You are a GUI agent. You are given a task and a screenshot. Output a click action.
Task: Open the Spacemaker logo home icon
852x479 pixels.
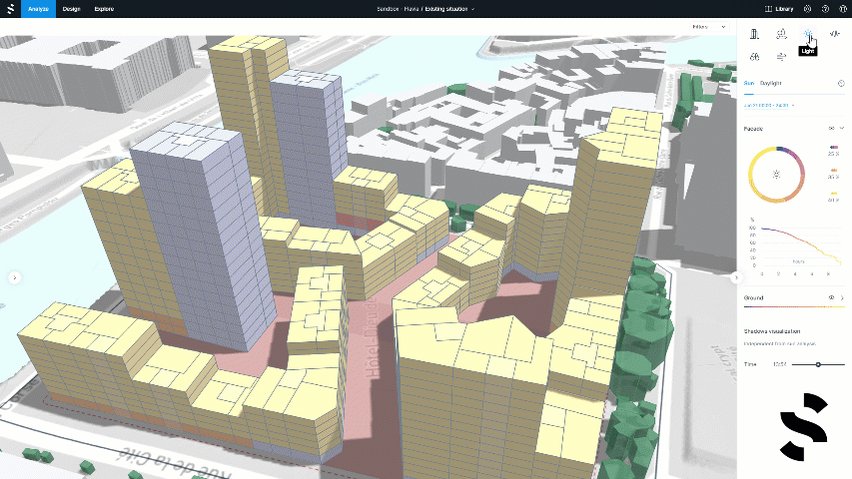click(x=10, y=9)
